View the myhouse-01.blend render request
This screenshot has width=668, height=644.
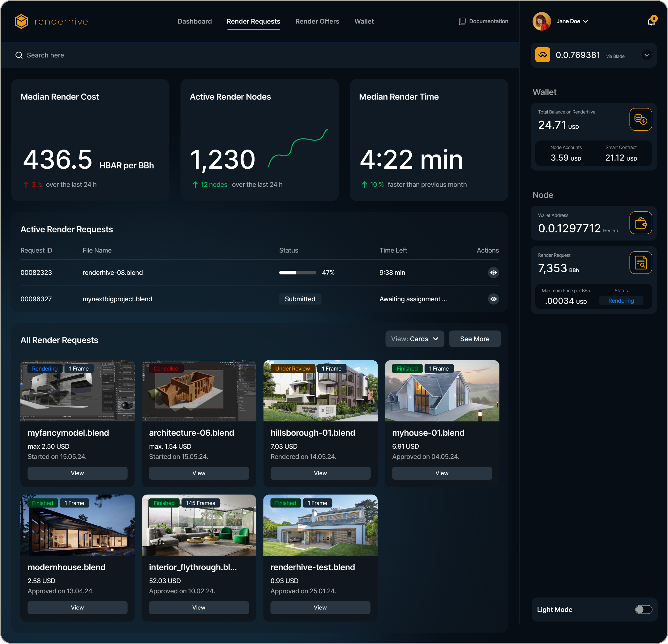tap(441, 473)
